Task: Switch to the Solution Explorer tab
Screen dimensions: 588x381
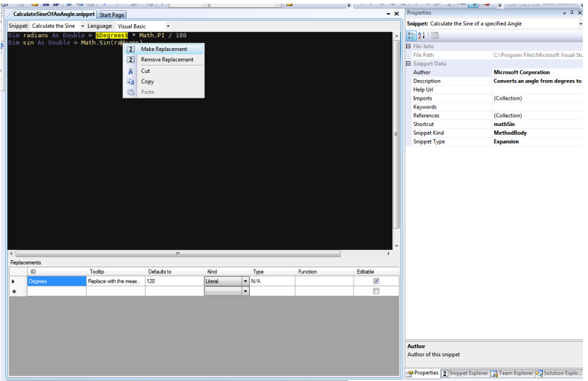Action: (x=558, y=373)
